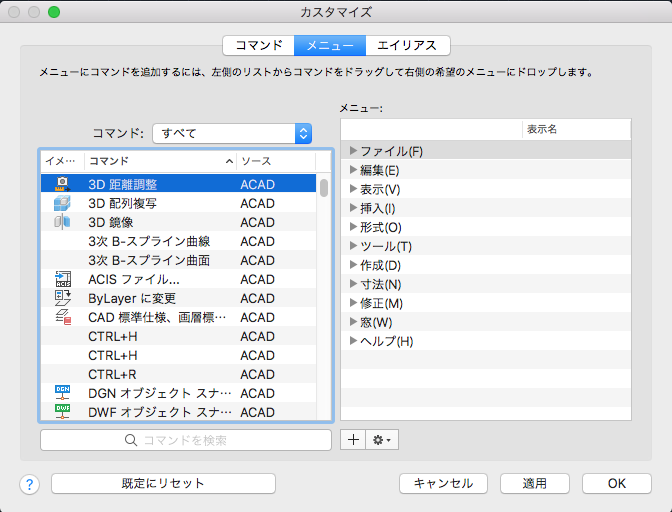The height and width of the screenshot is (512, 672).
Task: Click the 3D 鏡像 mirror icon
Action: point(62,222)
